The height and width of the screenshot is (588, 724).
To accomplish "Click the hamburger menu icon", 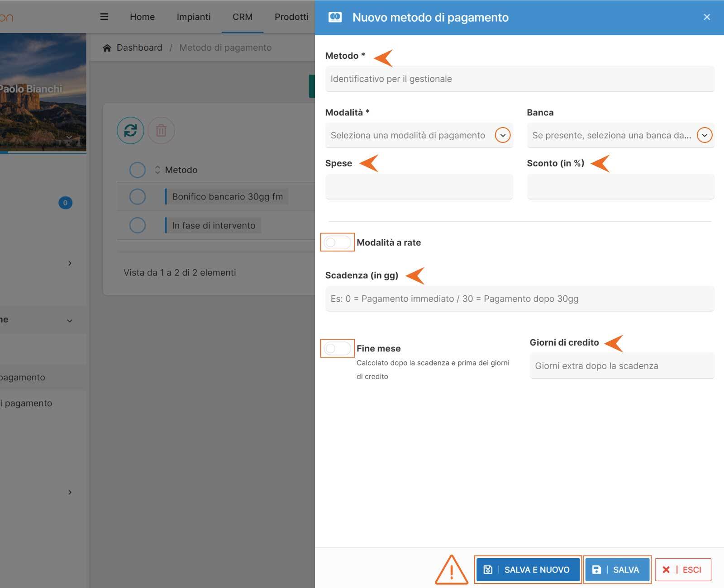I will click(x=104, y=17).
